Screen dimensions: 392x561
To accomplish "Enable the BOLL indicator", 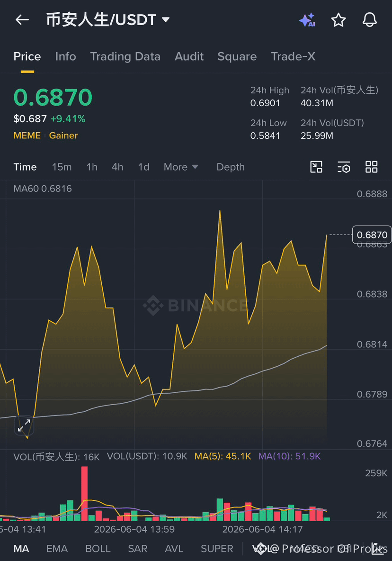I will pyautogui.click(x=98, y=549).
